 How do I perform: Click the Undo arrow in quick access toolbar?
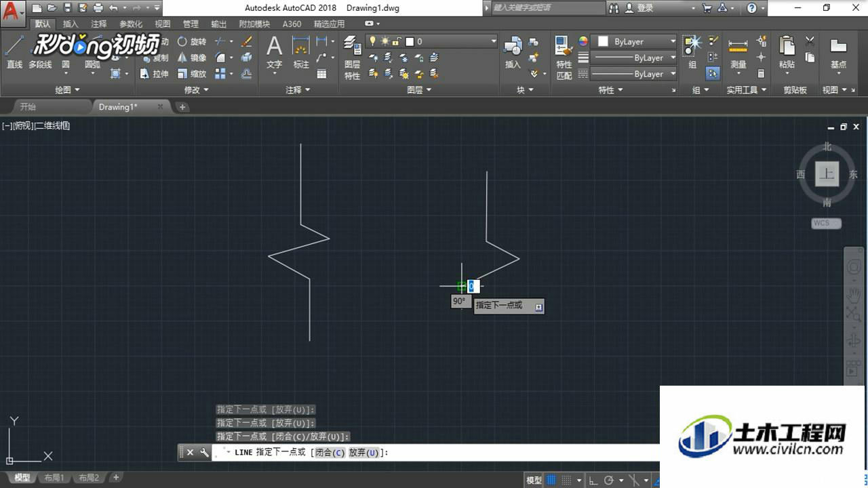(x=113, y=8)
